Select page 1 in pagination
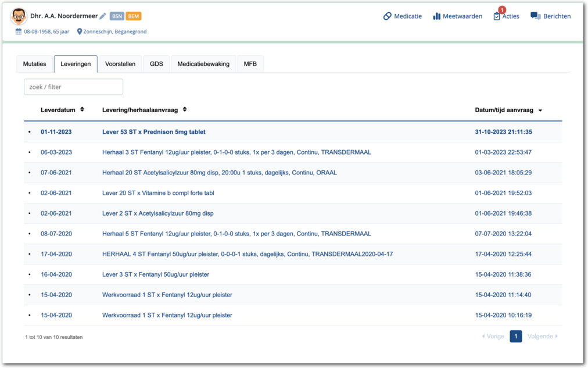This screenshot has height=368, width=588. pyautogui.click(x=515, y=336)
